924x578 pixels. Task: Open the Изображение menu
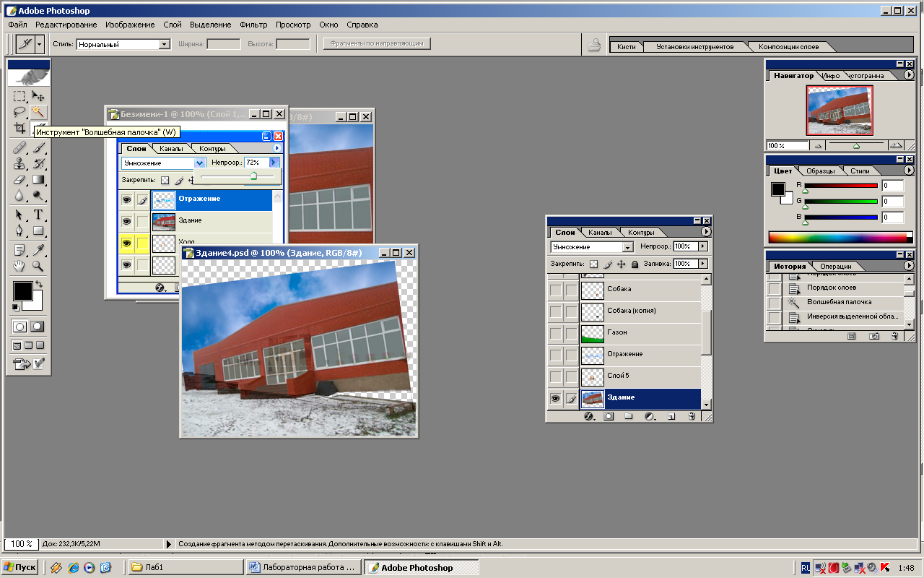131,25
